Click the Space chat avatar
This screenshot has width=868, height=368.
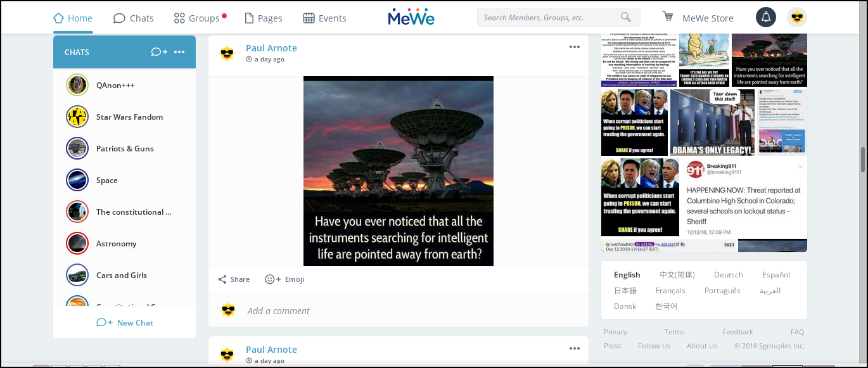pyautogui.click(x=77, y=180)
